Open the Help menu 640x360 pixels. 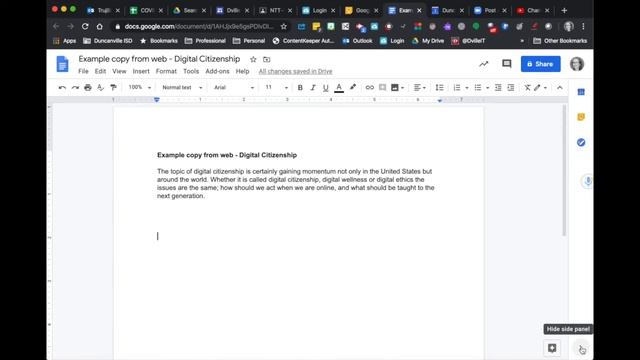pyautogui.click(x=242, y=71)
